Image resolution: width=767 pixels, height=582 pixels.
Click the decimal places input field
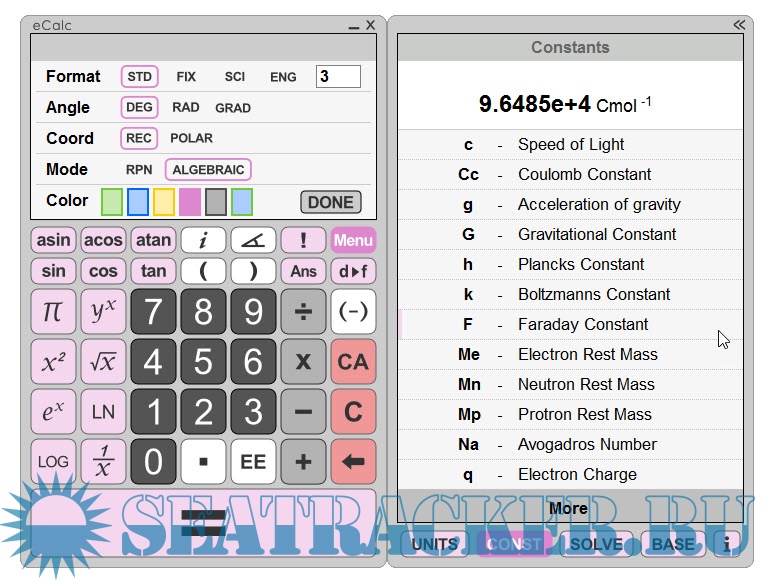338,77
